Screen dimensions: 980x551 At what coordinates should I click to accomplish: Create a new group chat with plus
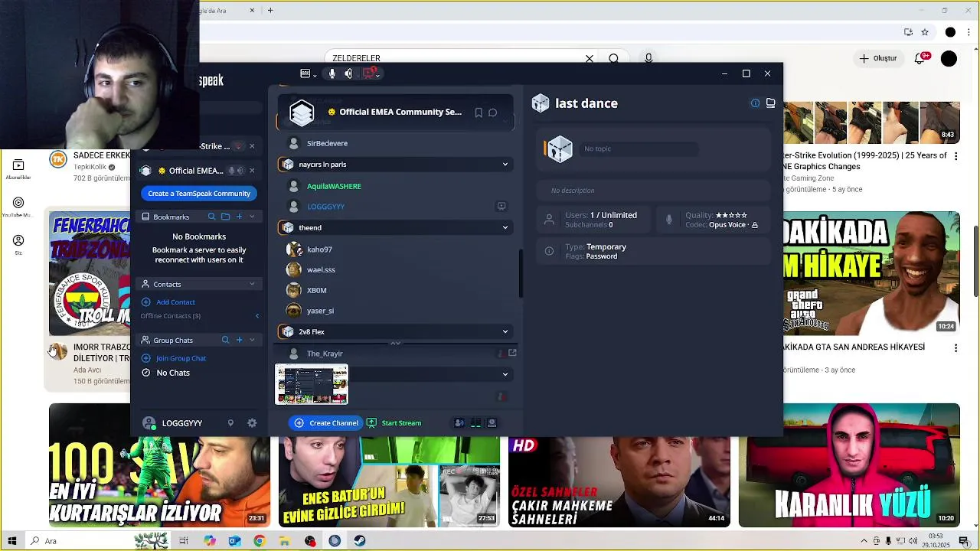tap(239, 340)
